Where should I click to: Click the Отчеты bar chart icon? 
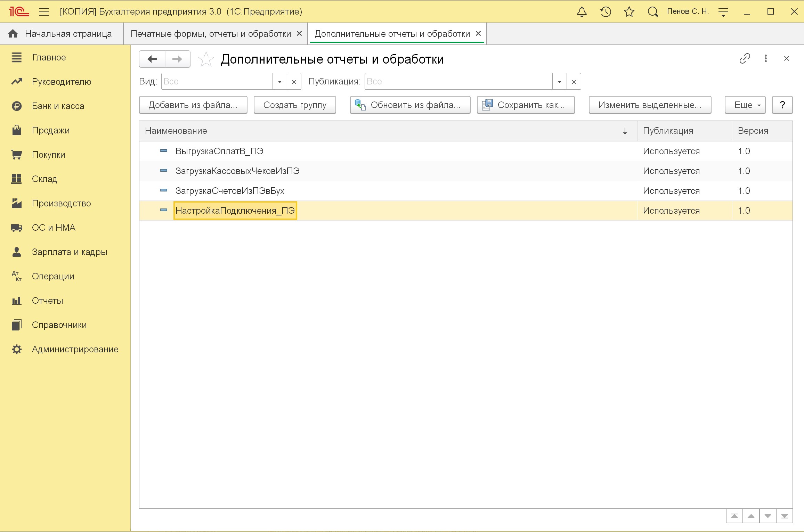(x=17, y=301)
